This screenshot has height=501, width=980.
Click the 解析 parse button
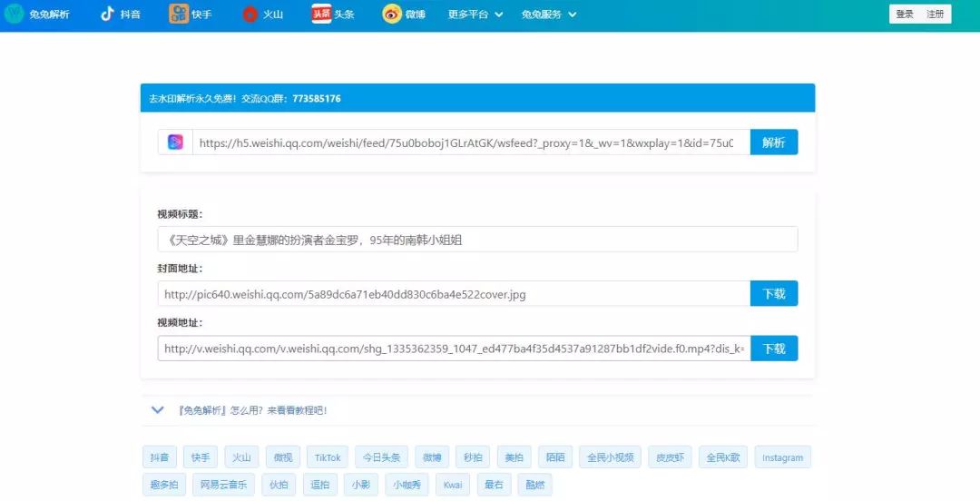774,142
